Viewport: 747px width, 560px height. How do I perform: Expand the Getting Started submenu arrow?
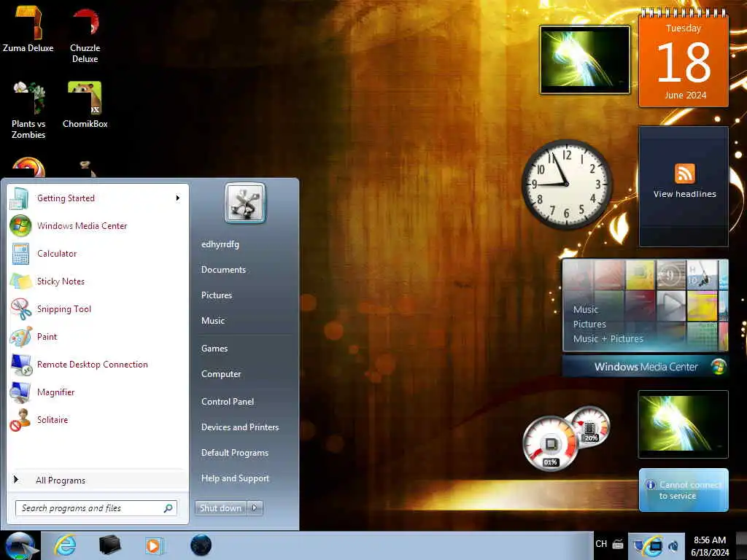click(x=178, y=198)
